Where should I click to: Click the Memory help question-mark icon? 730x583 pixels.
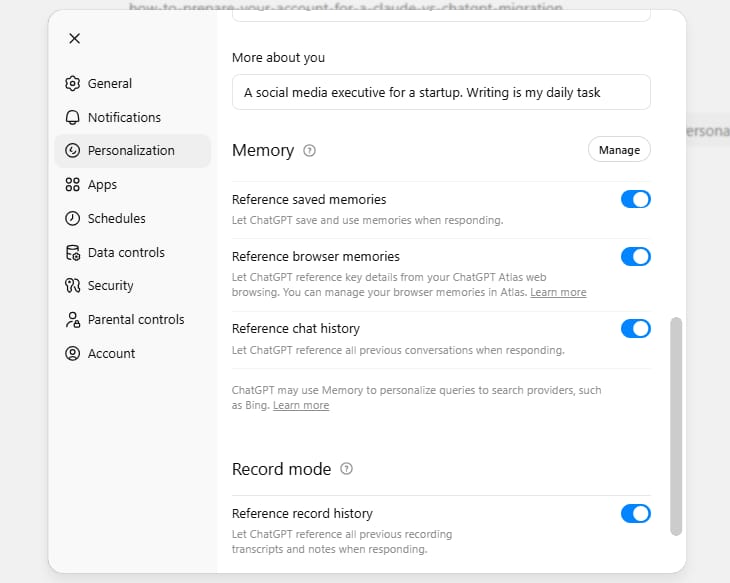click(x=310, y=150)
